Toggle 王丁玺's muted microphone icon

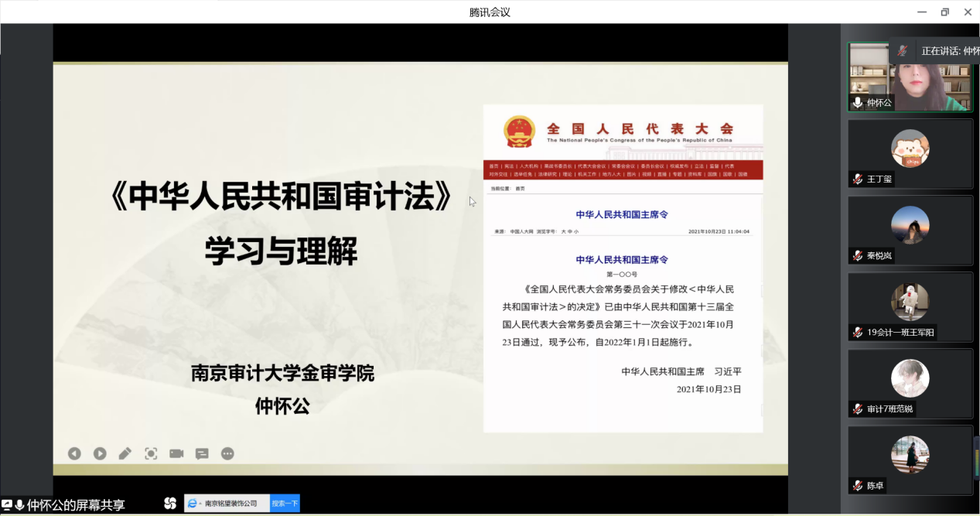[x=857, y=179]
